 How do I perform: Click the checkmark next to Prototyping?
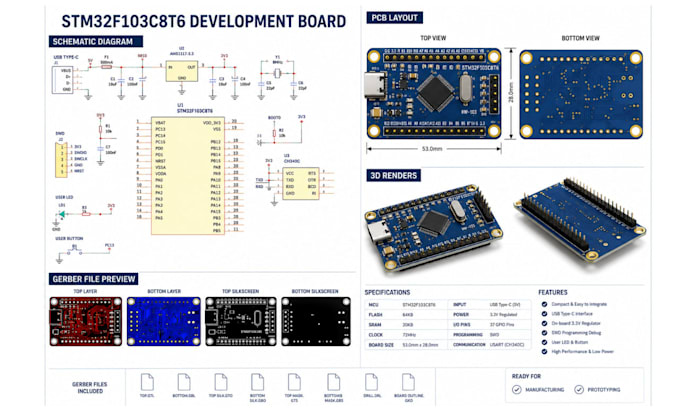click(579, 389)
